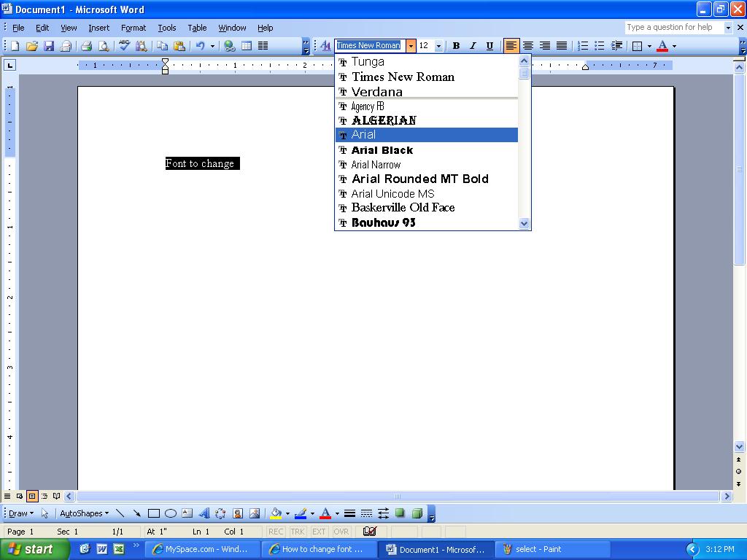Viewport: 747px width, 560px height.
Task: Open the Edit menu
Action: 42,28
